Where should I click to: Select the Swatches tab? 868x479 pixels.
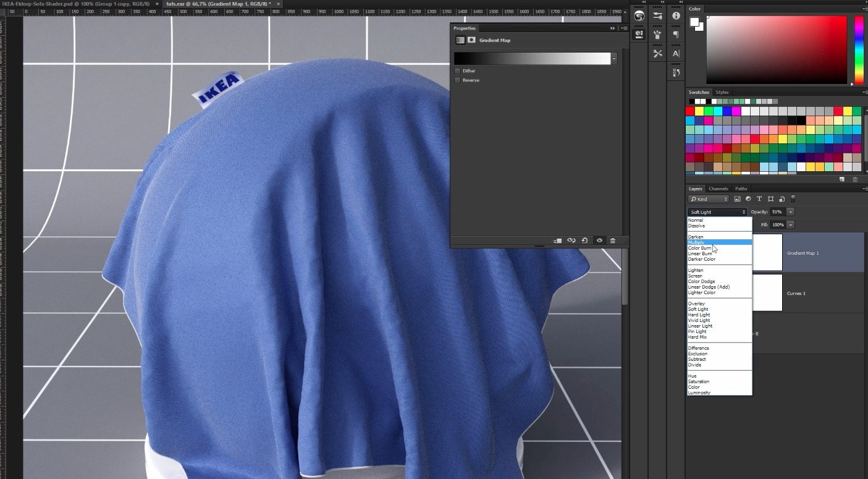click(x=699, y=92)
